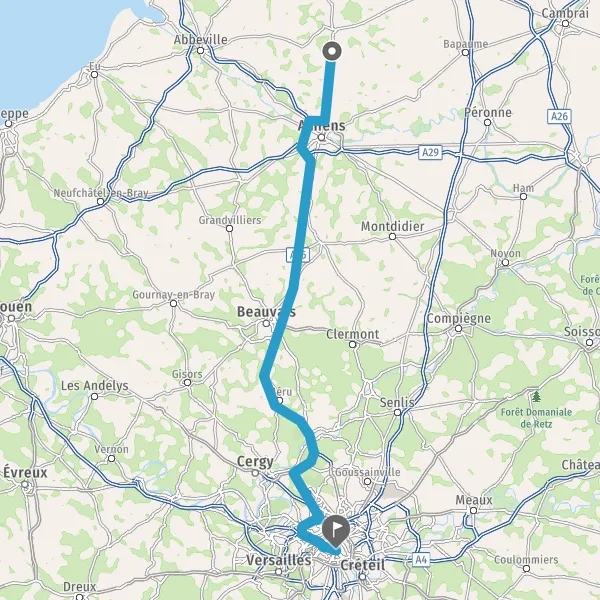Click the Péronne town label

[488, 112]
